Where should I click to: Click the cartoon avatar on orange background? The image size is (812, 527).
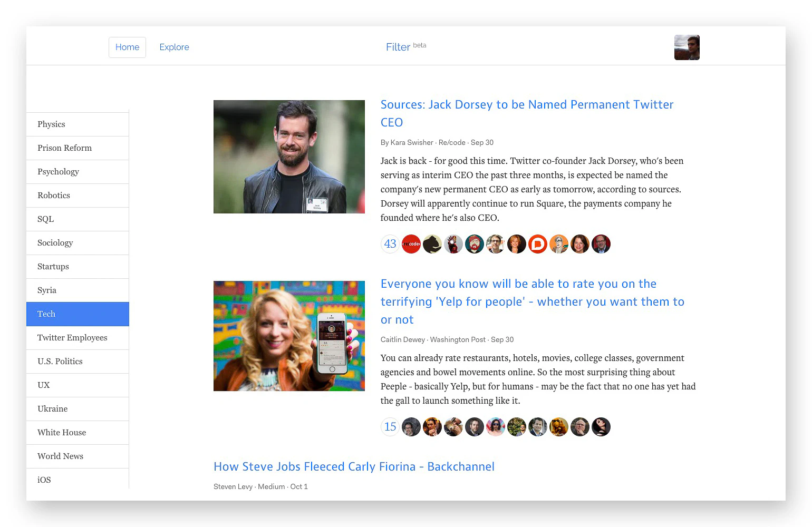(x=559, y=244)
